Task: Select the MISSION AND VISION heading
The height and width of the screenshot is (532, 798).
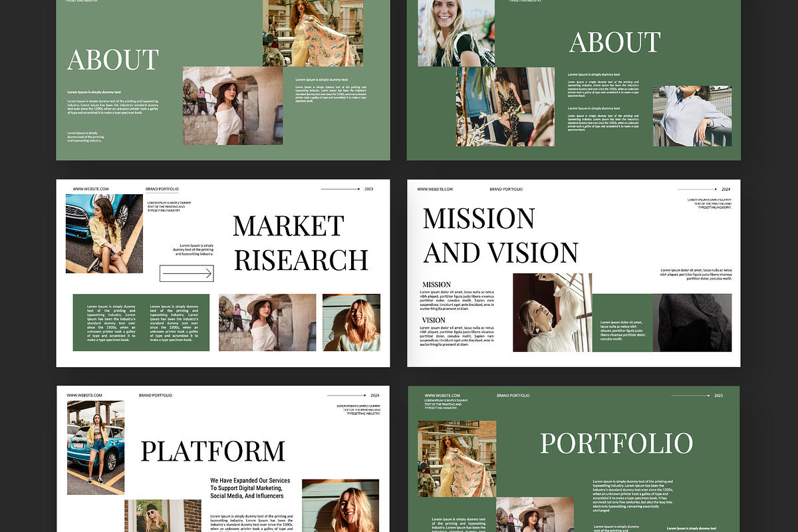Action: [501, 236]
